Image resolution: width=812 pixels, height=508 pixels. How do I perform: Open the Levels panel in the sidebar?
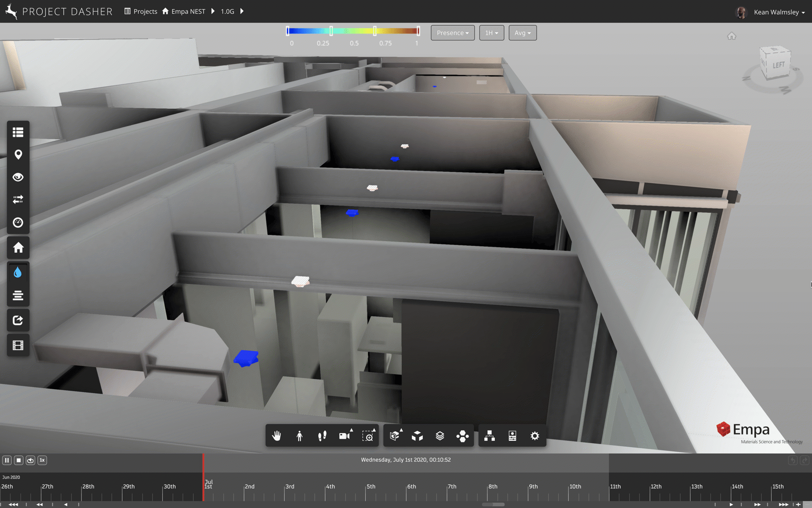pyautogui.click(x=18, y=295)
